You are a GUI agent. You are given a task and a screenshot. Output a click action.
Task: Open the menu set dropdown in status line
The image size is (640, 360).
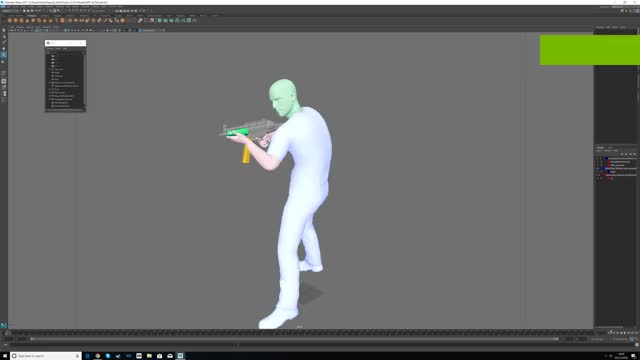point(10,11)
